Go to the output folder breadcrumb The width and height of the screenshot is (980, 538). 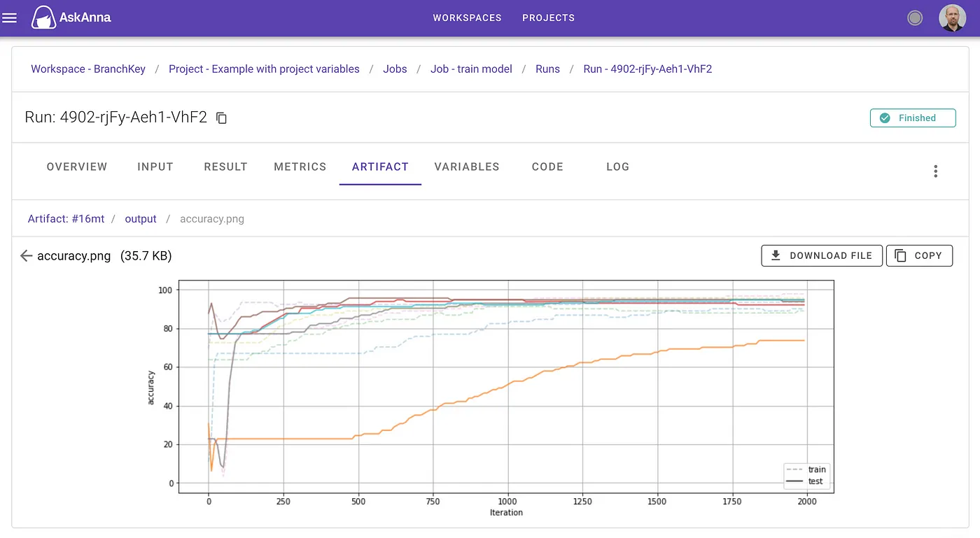pyautogui.click(x=141, y=219)
